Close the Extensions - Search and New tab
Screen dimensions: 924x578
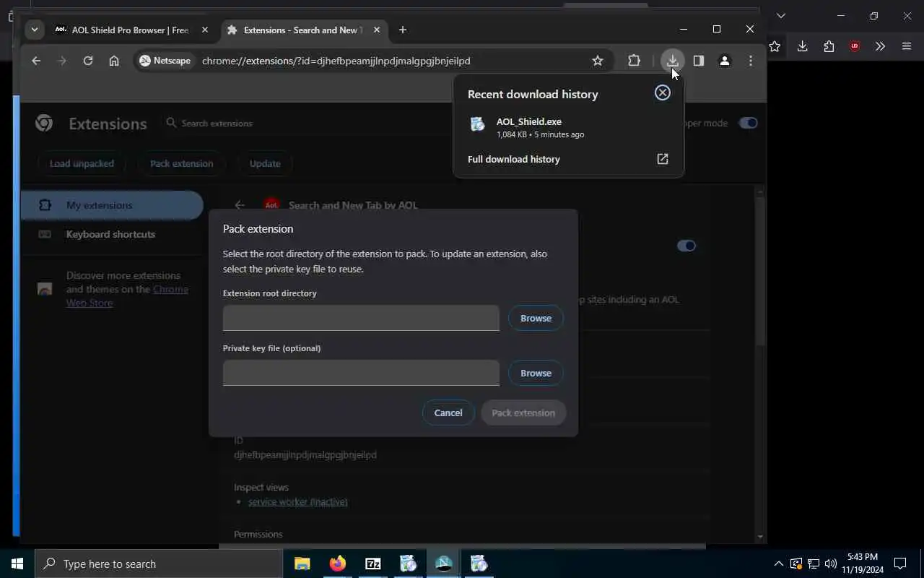[377, 30]
